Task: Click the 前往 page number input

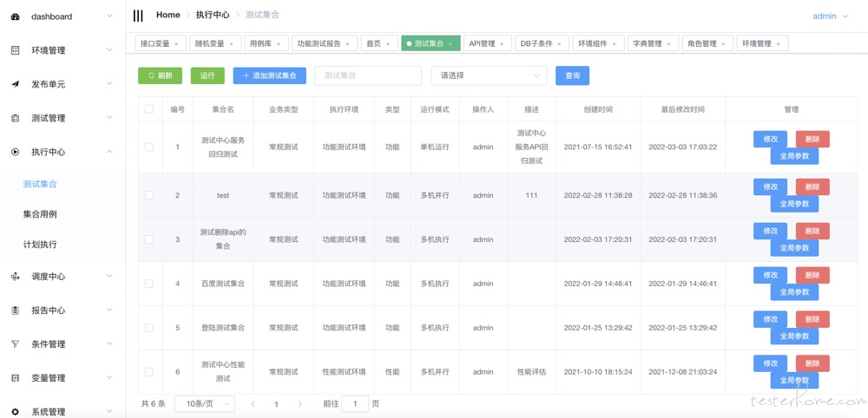Action: tap(355, 403)
